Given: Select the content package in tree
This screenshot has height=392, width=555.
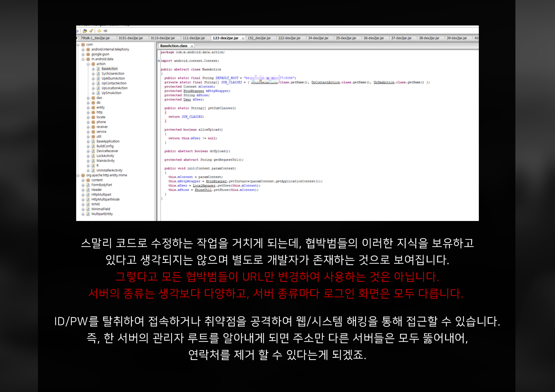Looking at the screenshot, I should [97, 180].
